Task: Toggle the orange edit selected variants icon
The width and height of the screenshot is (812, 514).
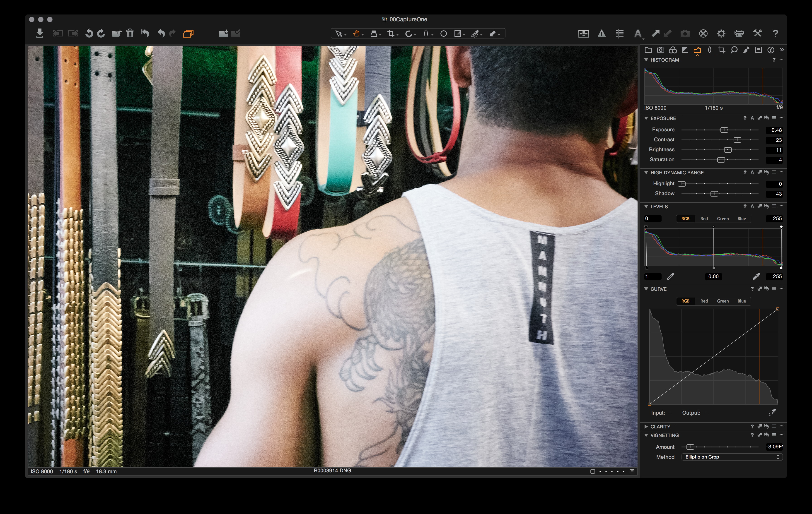Action: tap(188, 33)
